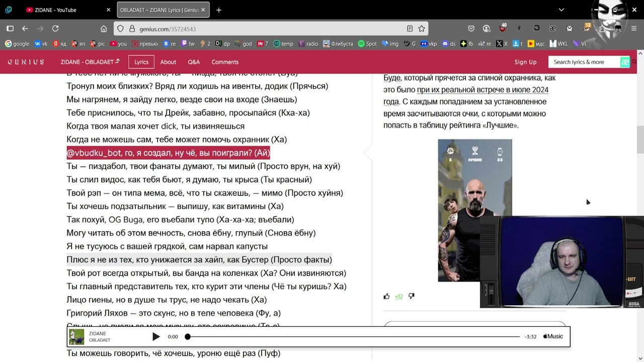The height and width of the screenshot is (362, 644).
Task: Close the ZIDANE - YouTube tab
Action: pos(108,10)
